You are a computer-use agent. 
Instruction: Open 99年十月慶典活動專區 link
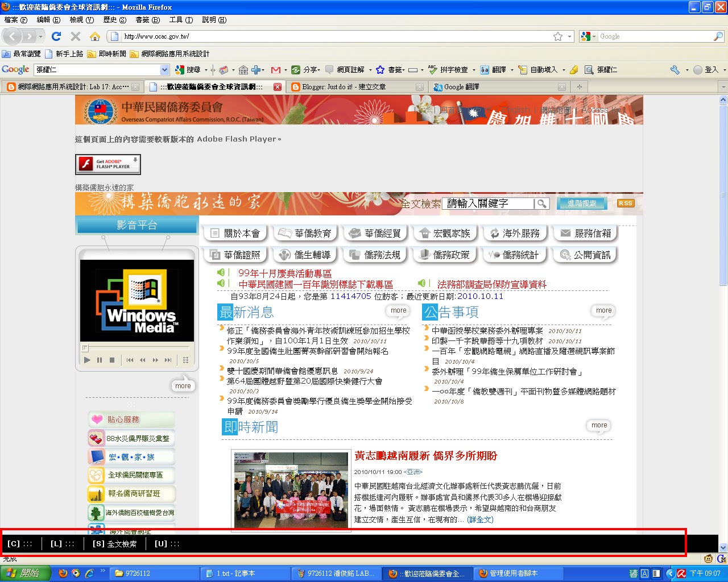pyautogui.click(x=285, y=273)
